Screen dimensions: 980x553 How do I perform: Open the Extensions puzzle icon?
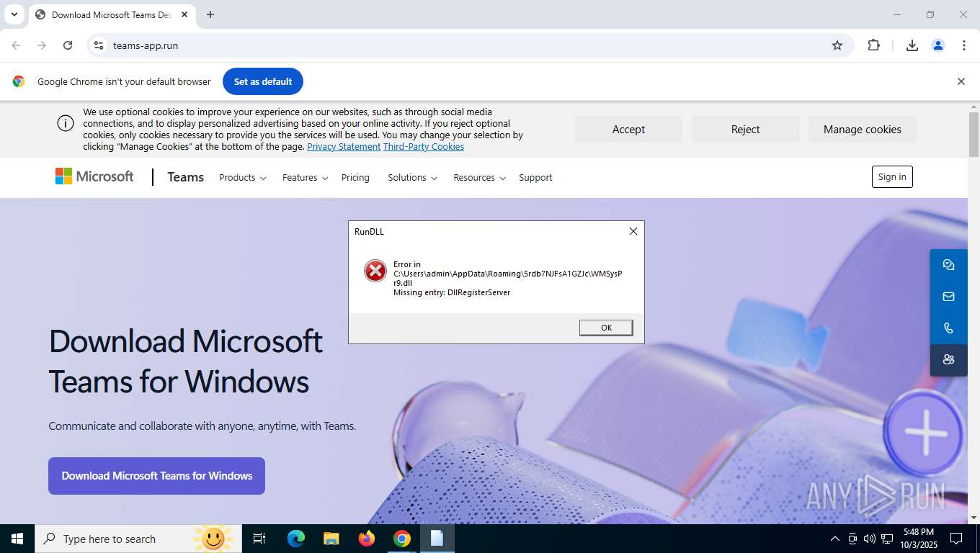tap(873, 45)
